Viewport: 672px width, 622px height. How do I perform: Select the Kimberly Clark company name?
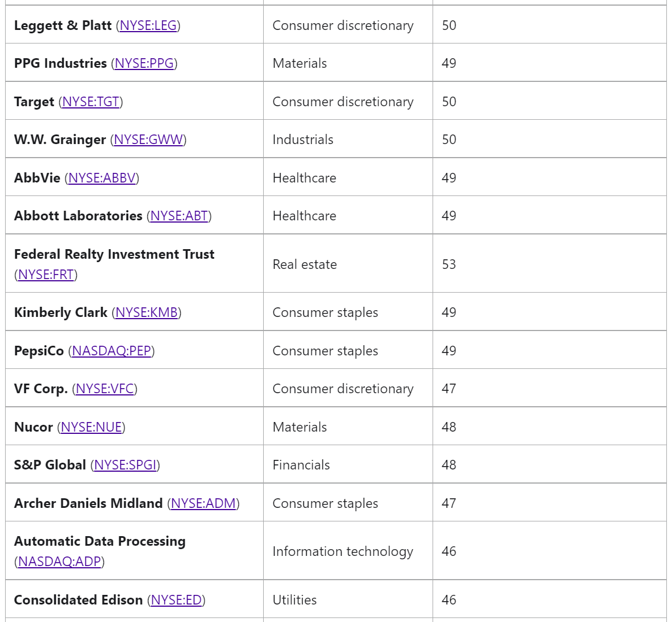tap(61, 312)
